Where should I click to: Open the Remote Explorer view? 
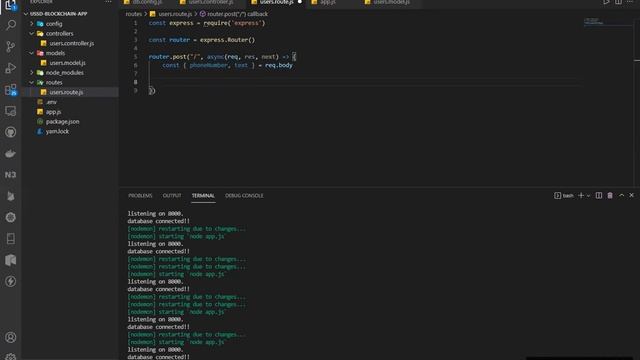pyautogui.click(x=11, y=111)
